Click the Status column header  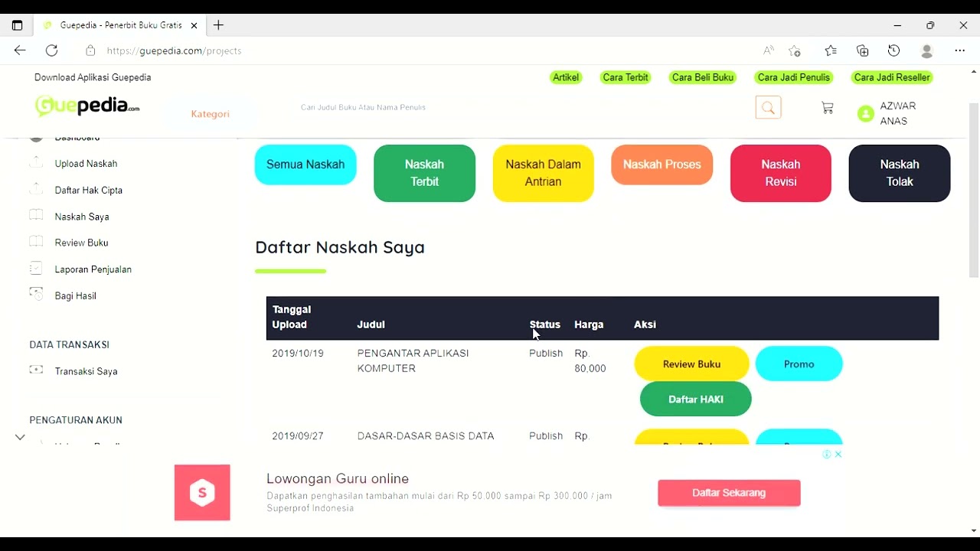pyautogui.click(x=545, y=324)
